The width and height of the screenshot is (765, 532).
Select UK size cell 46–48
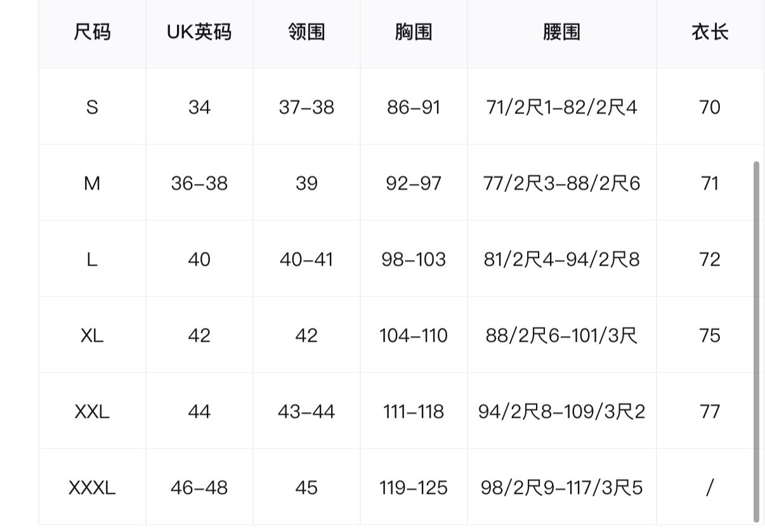(x=199, y=488)
